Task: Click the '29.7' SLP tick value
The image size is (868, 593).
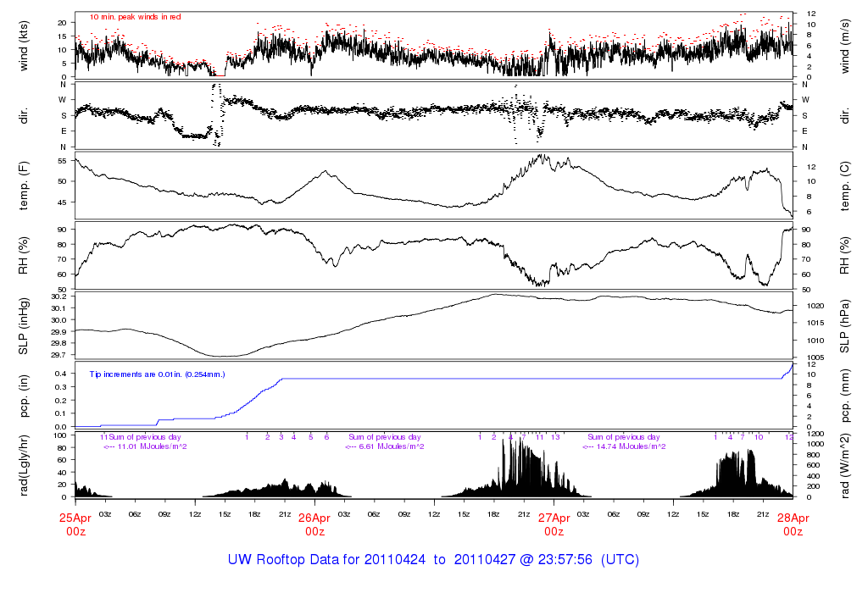Action: click(58, 355)
